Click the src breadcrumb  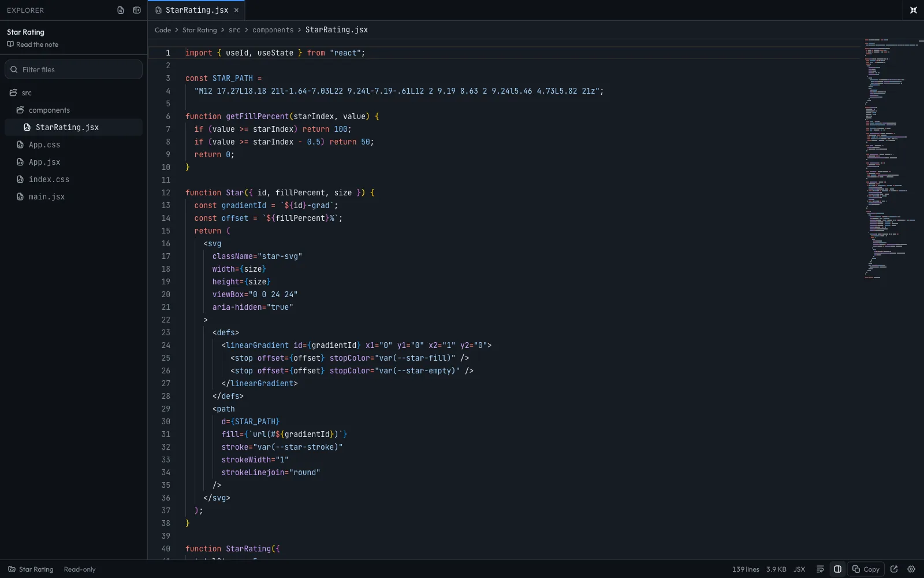[234, 30]
